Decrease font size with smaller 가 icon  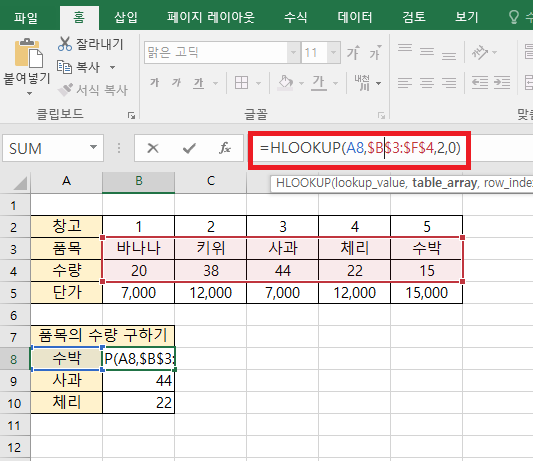pyautogui.click(x=375, y=53)
